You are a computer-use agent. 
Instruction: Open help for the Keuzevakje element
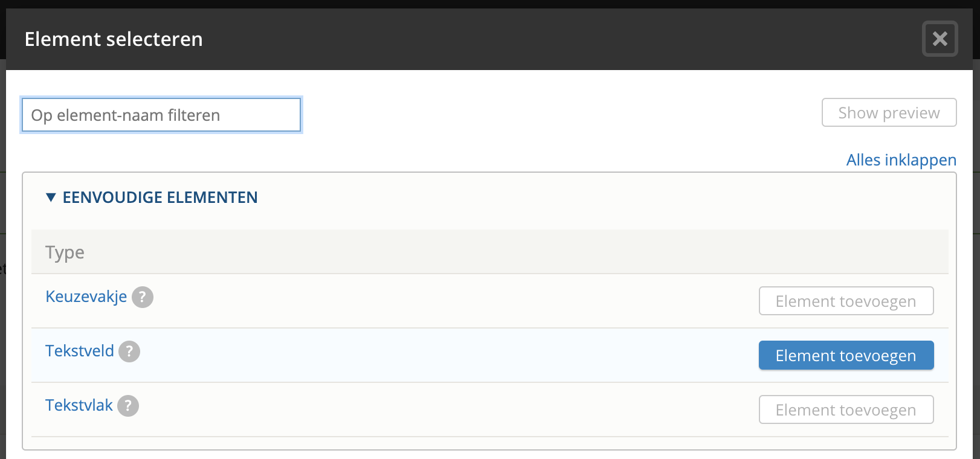[143, 297]
